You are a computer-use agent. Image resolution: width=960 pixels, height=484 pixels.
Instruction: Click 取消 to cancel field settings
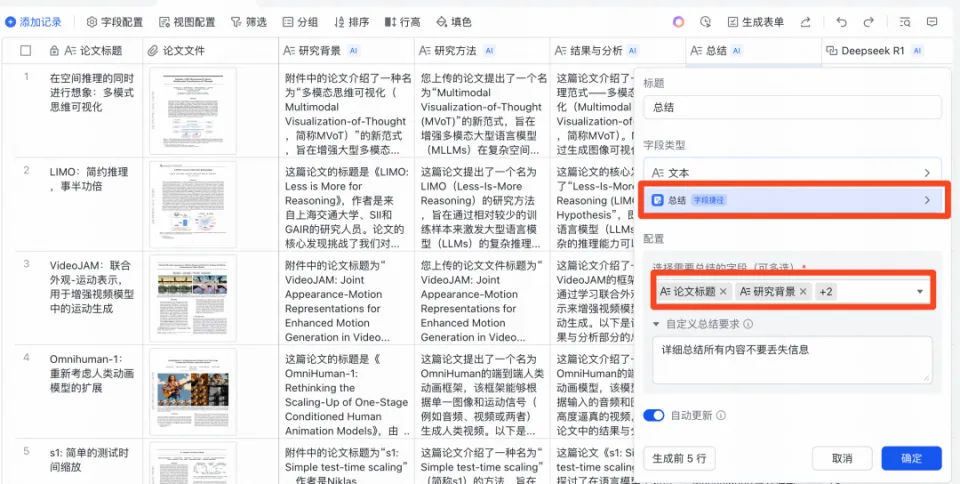point(842,458)
